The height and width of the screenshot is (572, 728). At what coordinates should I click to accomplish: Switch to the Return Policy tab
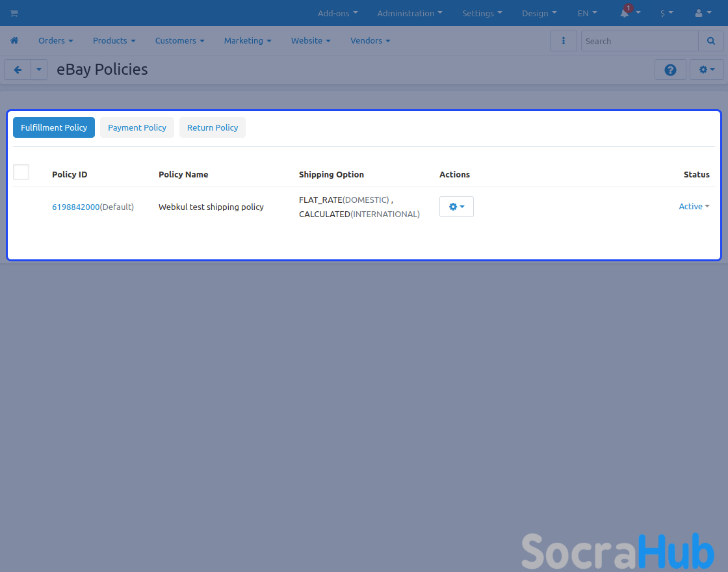click(x=213, y=127)
